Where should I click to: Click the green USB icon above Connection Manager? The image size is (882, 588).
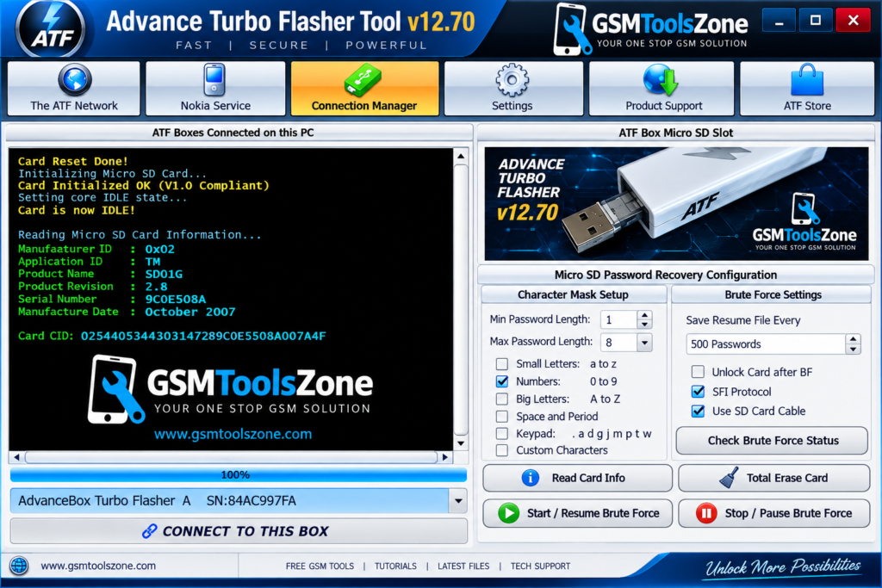(363, 80)
